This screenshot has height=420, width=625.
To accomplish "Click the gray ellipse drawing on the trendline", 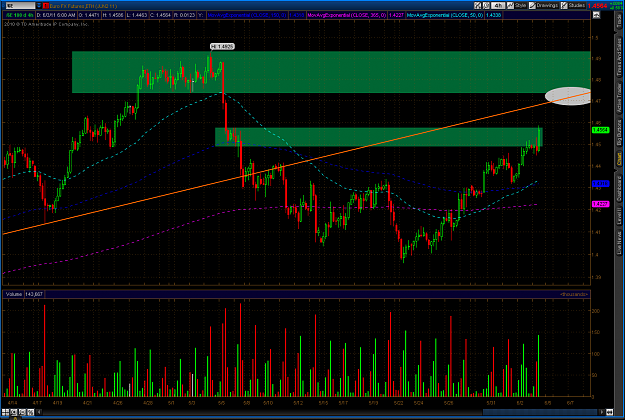I will [568, 96].
